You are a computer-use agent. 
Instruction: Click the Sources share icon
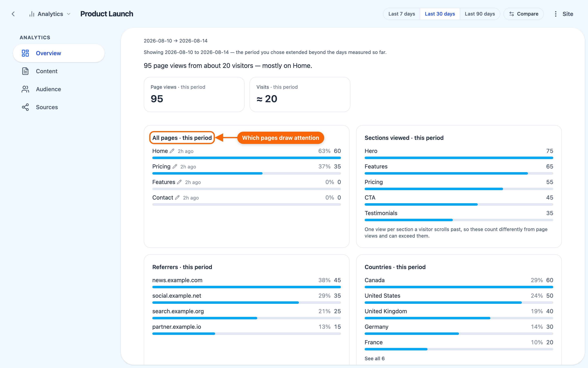point(25,107)
